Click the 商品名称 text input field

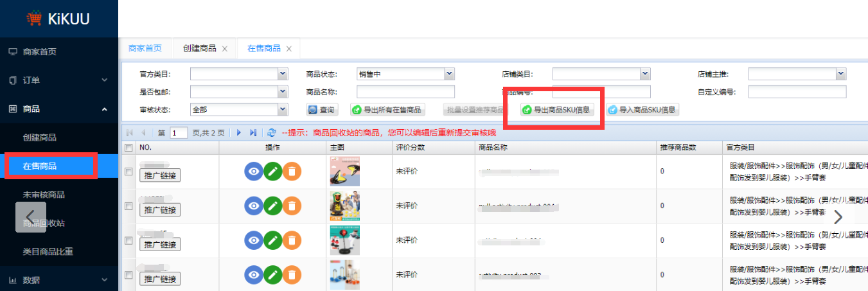tap(405, 92)
